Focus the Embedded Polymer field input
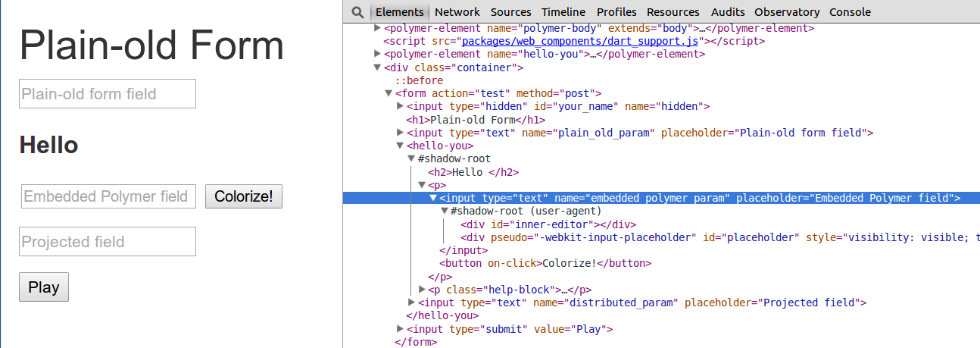Screen dimensions: 980x348 point(108,196)
